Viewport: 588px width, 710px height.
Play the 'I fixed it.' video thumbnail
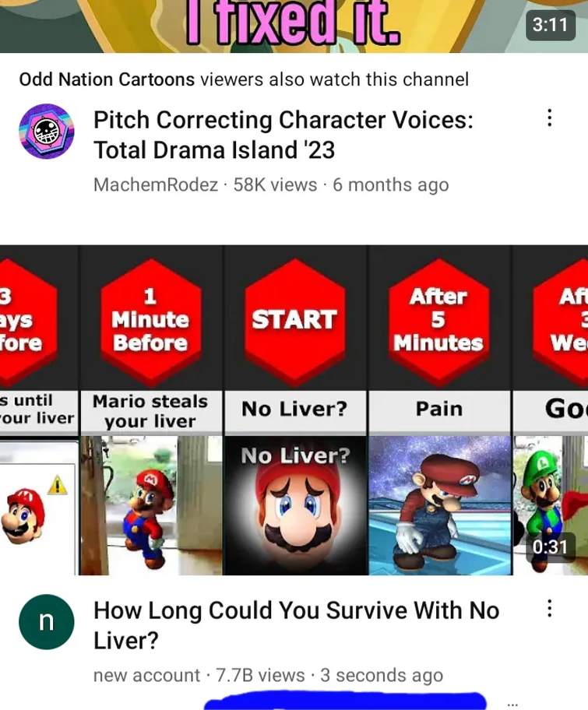coord(294,26)
